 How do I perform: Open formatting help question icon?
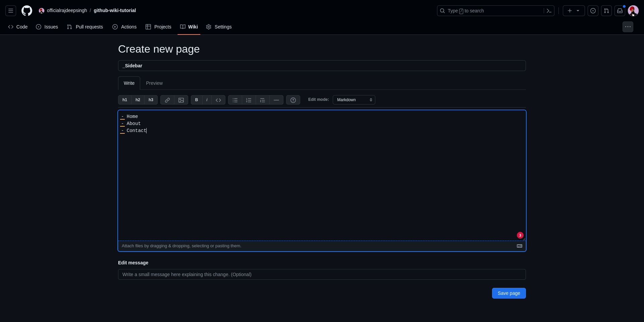(293, 100)
